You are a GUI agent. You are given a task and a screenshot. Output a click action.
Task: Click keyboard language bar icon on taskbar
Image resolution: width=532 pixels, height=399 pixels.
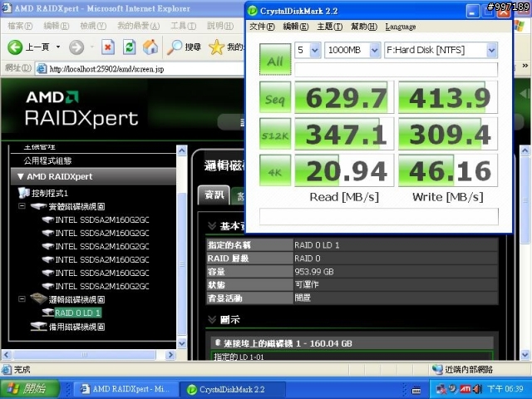tap(416, 390)
